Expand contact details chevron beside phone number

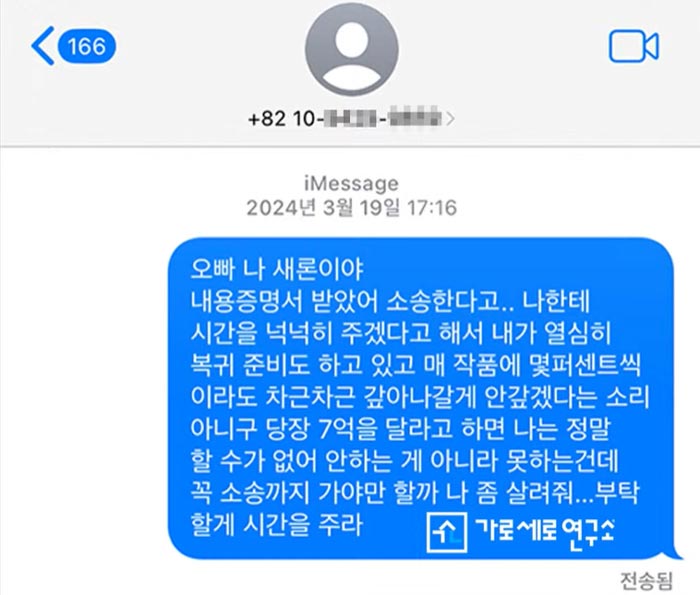[x=450, y=119]
